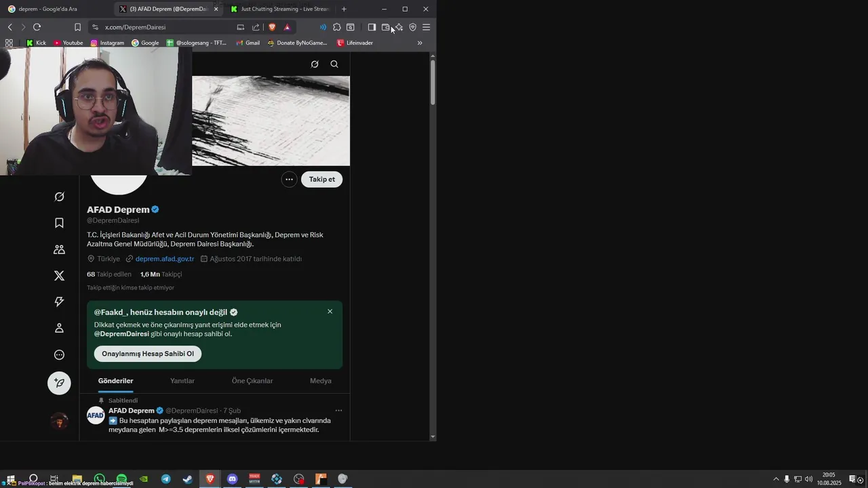Switch to the Yanıtlar tab
The height and width of the screenshot is (488, 868).
pos(182,381)
